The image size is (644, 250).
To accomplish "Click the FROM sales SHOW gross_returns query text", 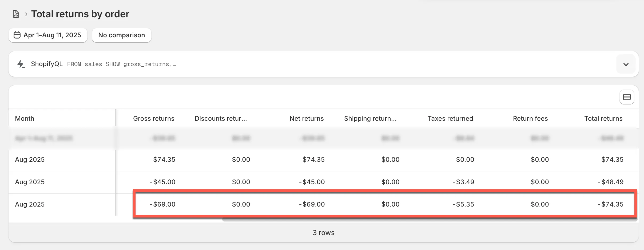I will (121, 64).
